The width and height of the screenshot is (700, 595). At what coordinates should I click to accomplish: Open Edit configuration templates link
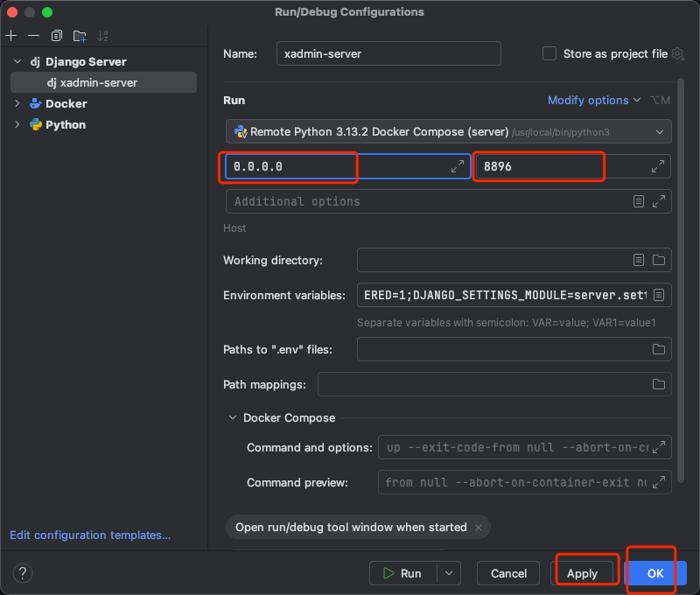click(x=90, y=535)
